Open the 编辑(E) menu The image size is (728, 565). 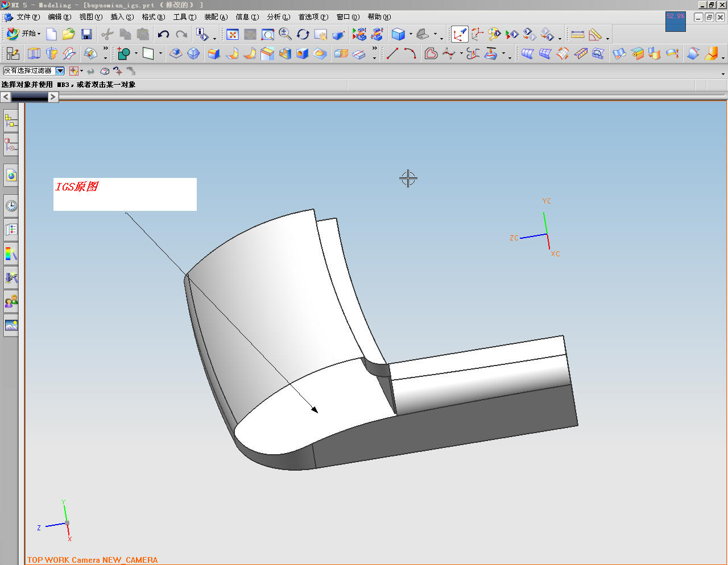click(60, 17)
